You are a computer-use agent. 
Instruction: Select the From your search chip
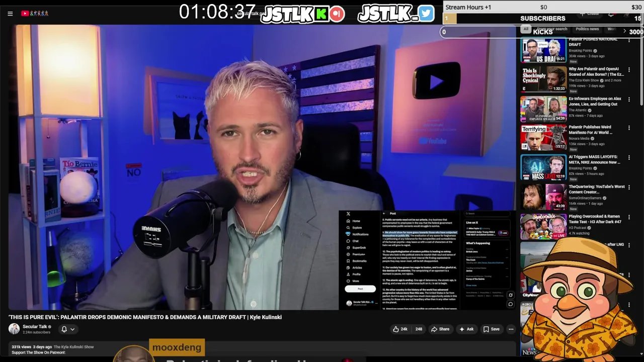[x=552, y=29]
